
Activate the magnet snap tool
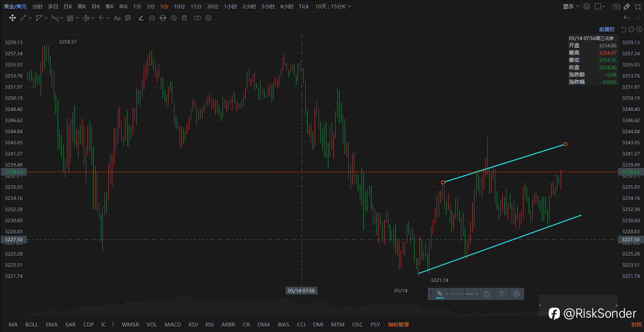[152, 18]
